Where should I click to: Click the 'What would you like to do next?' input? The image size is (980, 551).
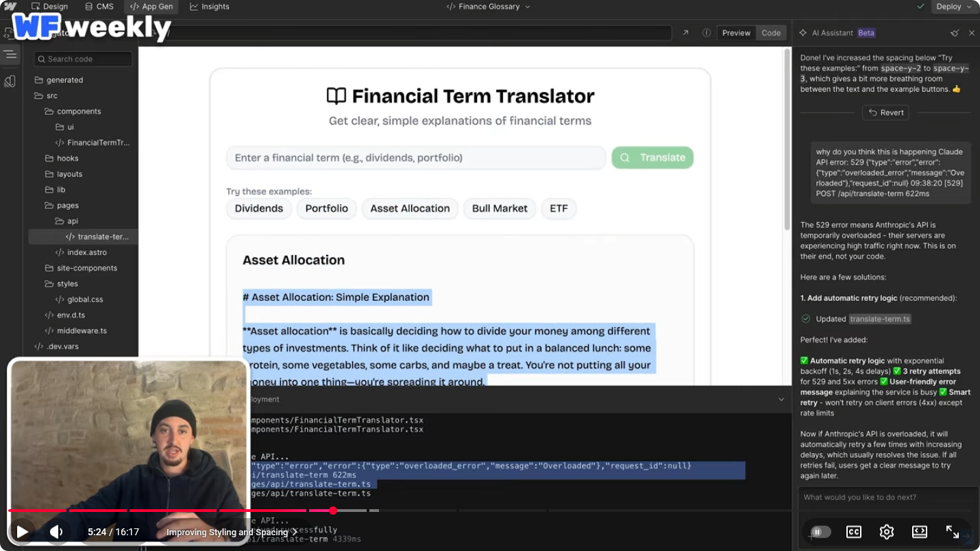(x=887, y=498)
